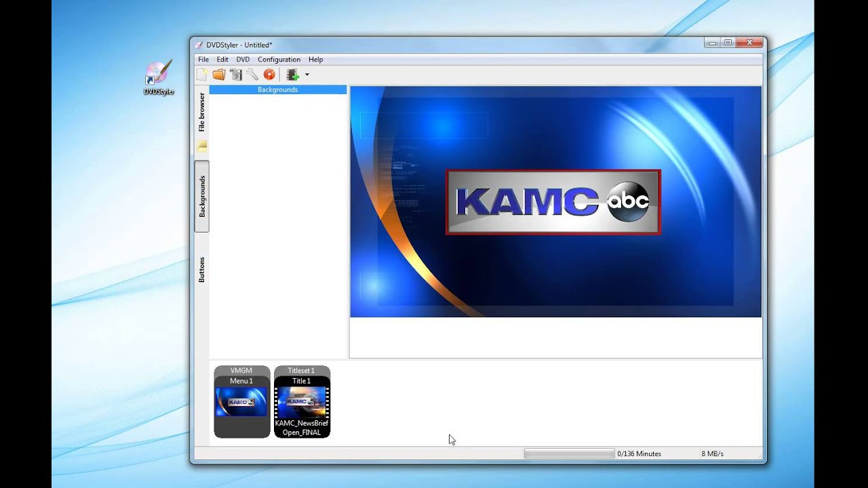Switch to the Buttons side tab

coord(201,269)
